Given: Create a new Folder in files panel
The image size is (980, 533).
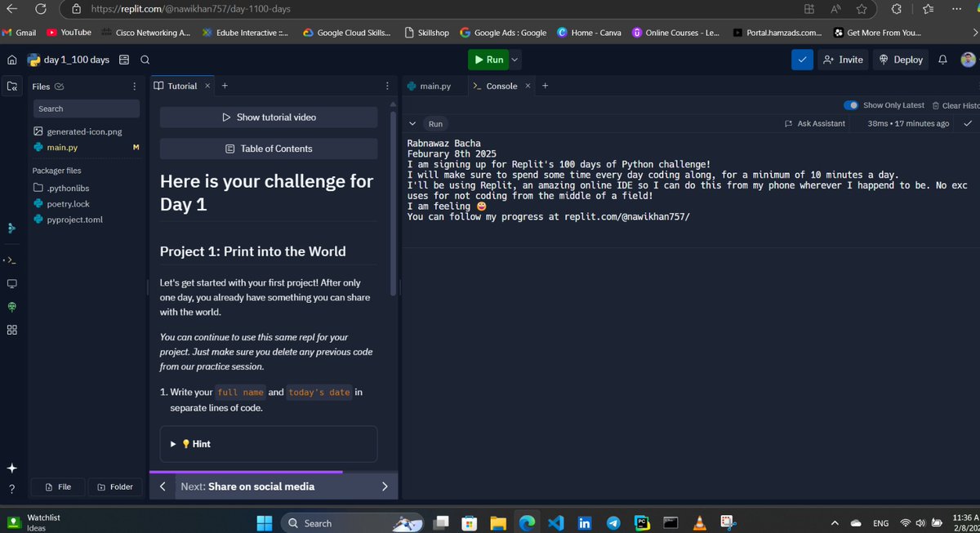Looking at the screenshot, I should pyautogui.click(x=114, y=486).
